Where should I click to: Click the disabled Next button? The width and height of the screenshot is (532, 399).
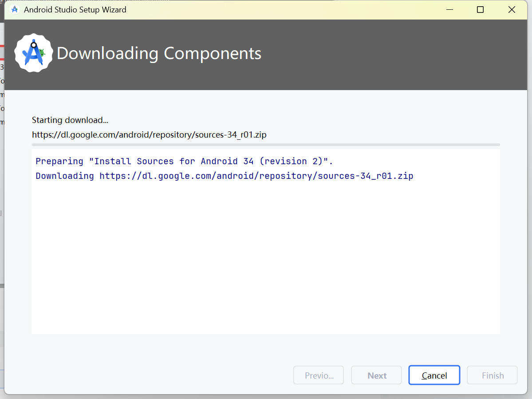[377, 375]
